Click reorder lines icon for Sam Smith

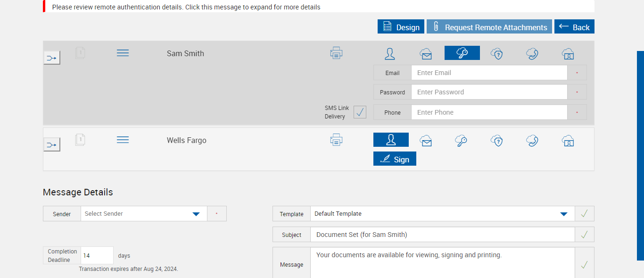(x=123, y=53)
